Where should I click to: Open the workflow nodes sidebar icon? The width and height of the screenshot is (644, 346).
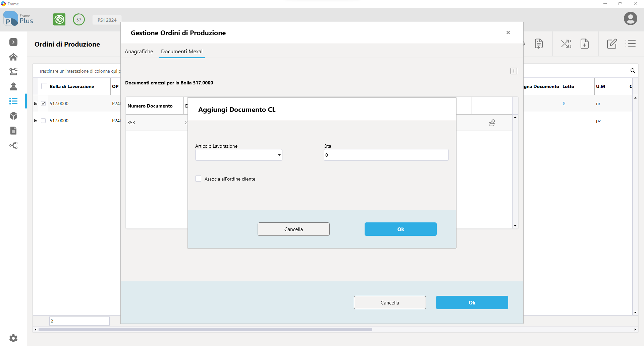(x=13, y=145)
